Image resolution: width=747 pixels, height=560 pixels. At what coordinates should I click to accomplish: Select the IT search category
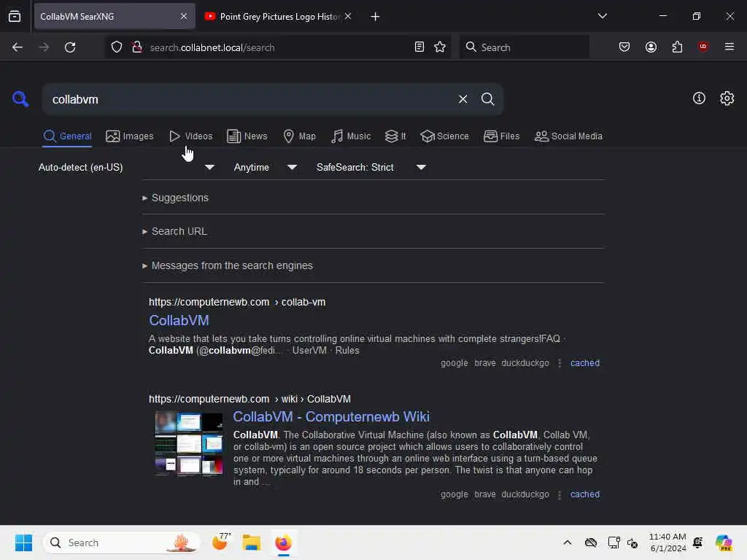click(395, 136)
